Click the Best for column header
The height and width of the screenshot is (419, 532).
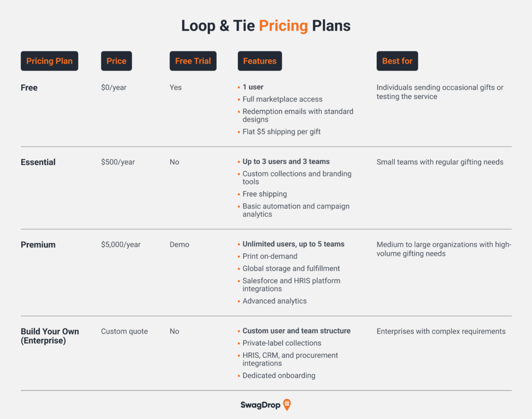(397, 61)
